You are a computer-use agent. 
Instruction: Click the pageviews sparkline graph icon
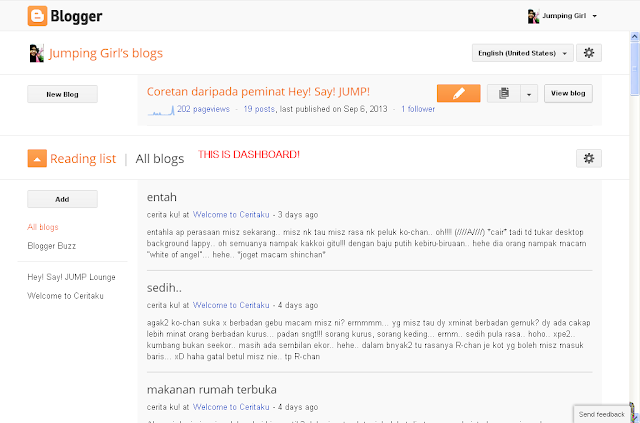(x=161, y=110)
